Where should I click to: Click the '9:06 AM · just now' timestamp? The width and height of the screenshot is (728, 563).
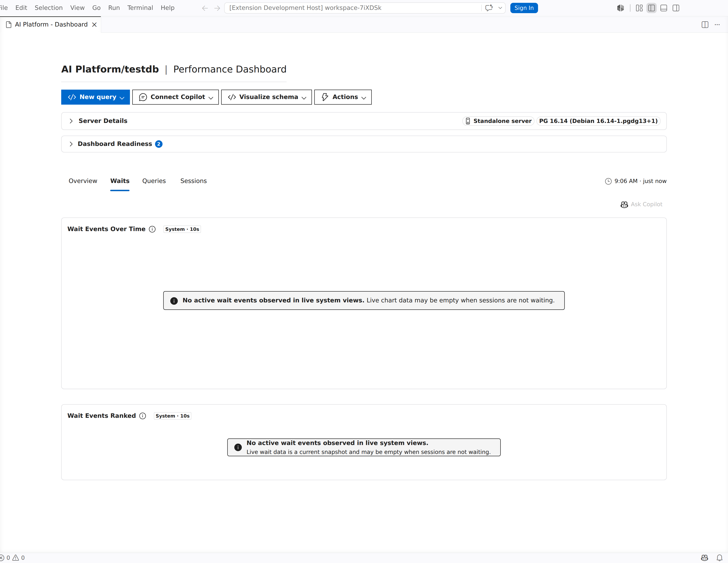(x=640, y=181)
